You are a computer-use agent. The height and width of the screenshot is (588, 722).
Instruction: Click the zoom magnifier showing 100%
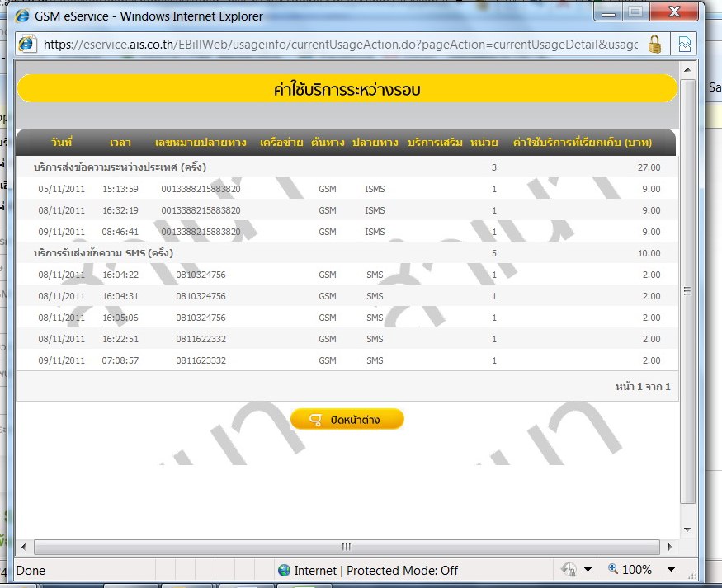point(613,569)
